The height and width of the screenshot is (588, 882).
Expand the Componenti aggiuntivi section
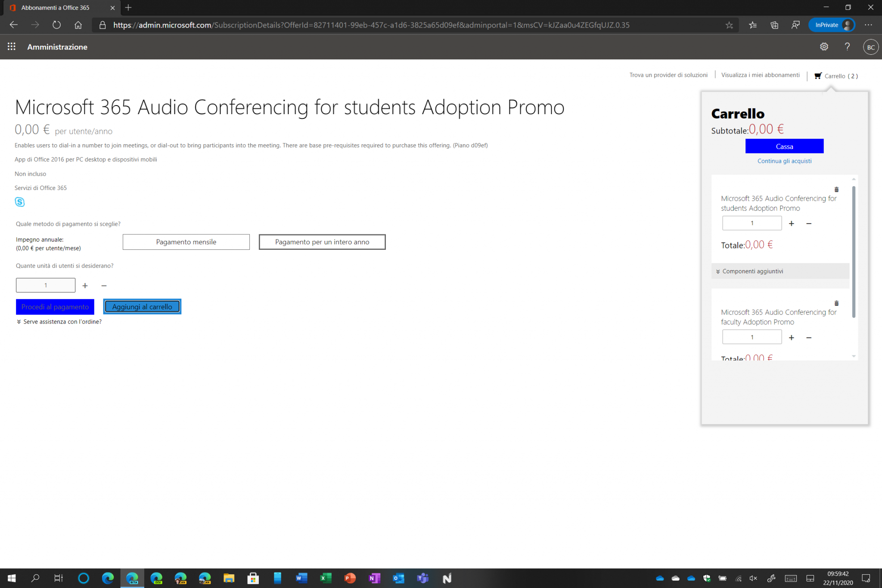(x=752, y=271)
